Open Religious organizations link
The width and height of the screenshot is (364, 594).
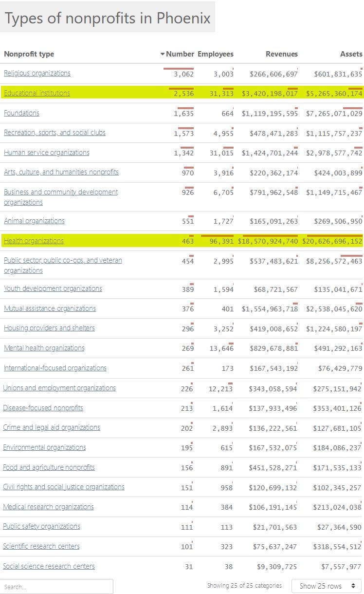[37, 73]
